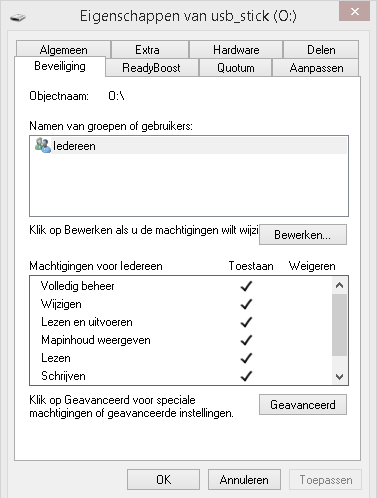Go to the Delen tab
This screenshot has height=498, width=377.
click(321, 50)
